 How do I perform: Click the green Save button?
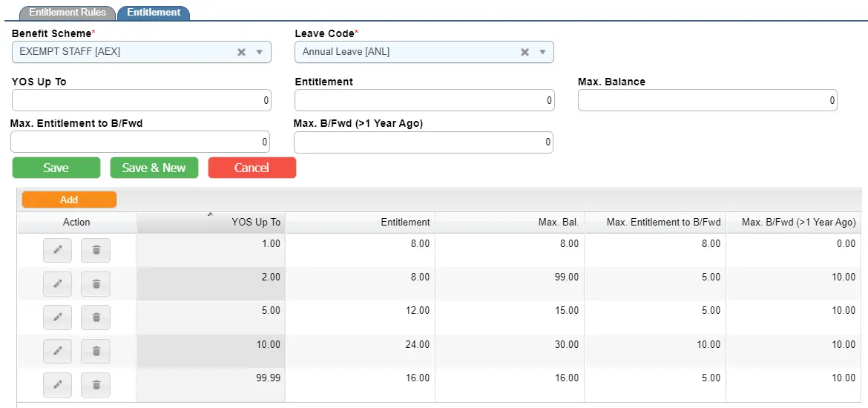(x=56, y=168)
